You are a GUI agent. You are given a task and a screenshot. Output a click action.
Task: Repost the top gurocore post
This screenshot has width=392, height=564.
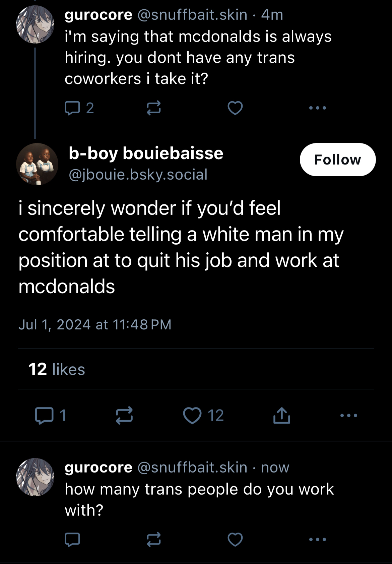pyautogui.click(x=154, y=108)
